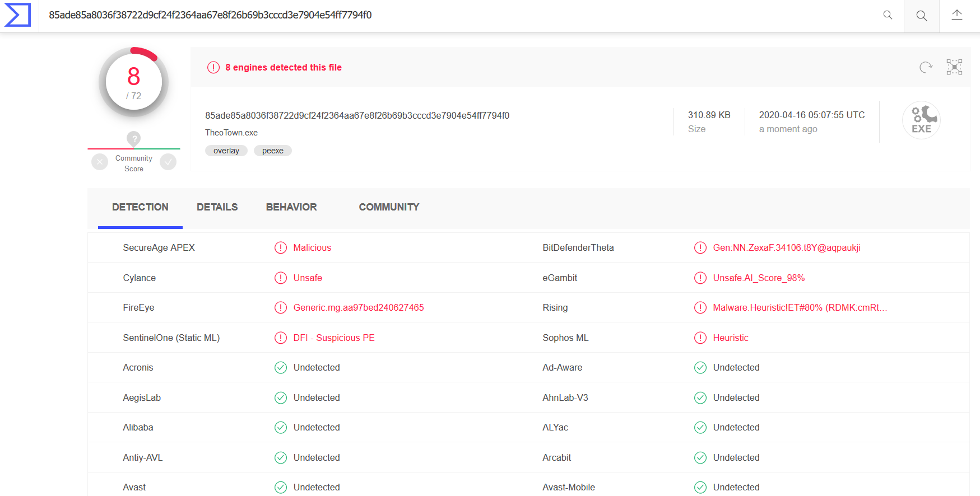The width and height of the screenshot is (980, 496).
Task: Click the small search magnifier icon
Action: (x=888, y=15)
